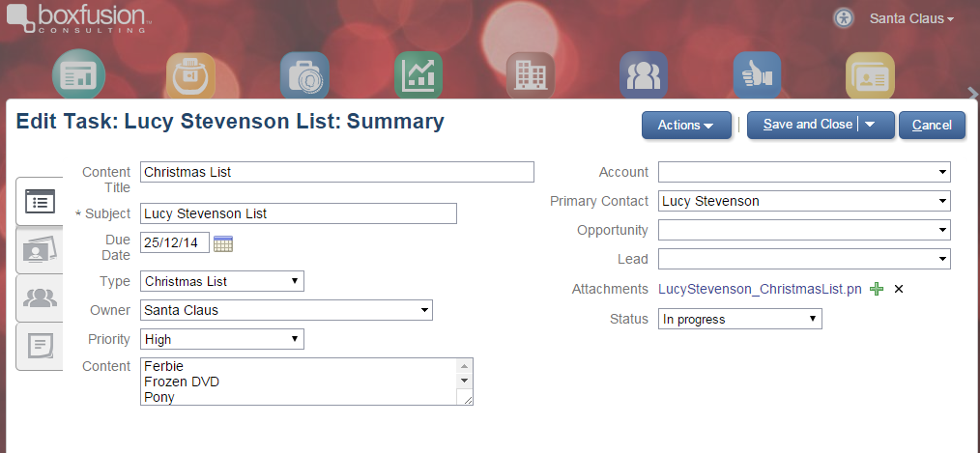Open the dashboard icon in top navigation

[78, 75]
